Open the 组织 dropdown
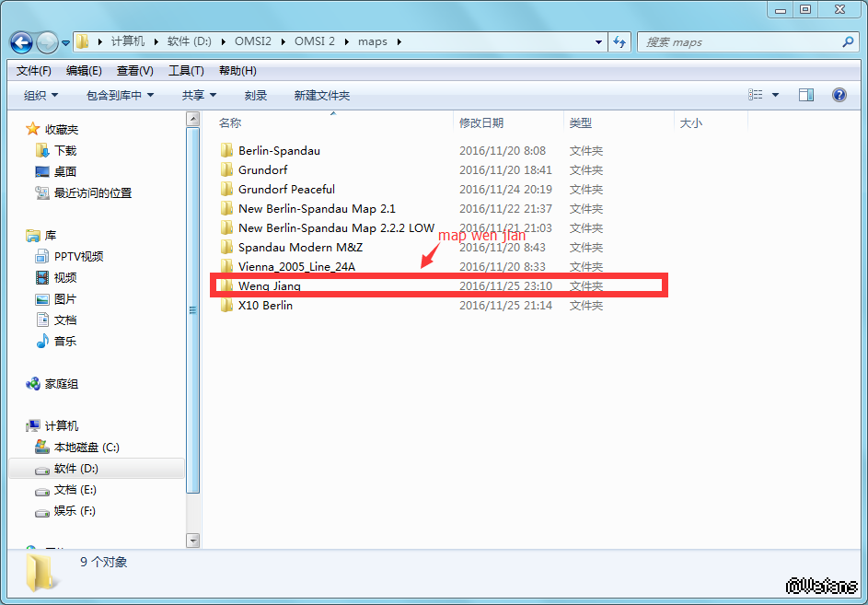 pyautogui.click(x=41, y=95)
